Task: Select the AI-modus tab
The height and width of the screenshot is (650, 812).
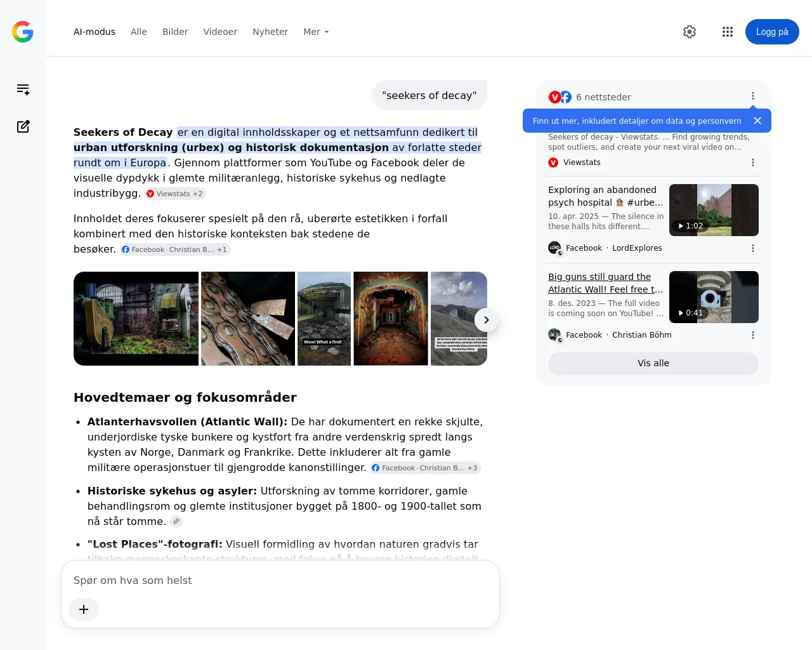Action: (95, 32)
